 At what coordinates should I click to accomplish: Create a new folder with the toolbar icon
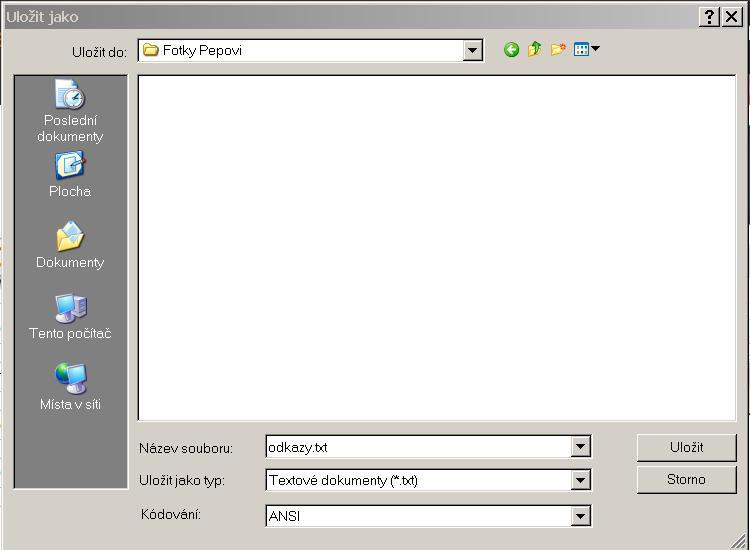point(558,50)
